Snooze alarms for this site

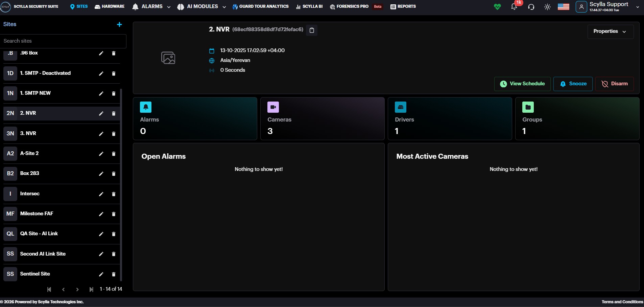coord(573,84)
